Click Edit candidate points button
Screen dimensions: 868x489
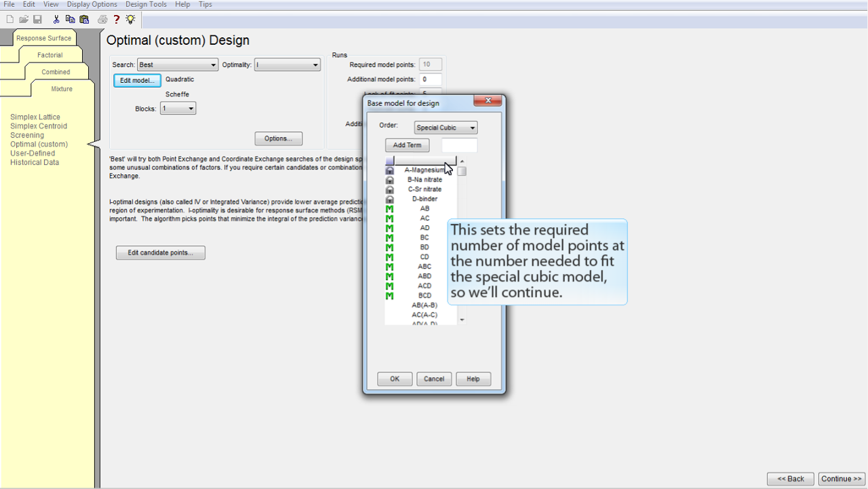[x=161, y=253]
